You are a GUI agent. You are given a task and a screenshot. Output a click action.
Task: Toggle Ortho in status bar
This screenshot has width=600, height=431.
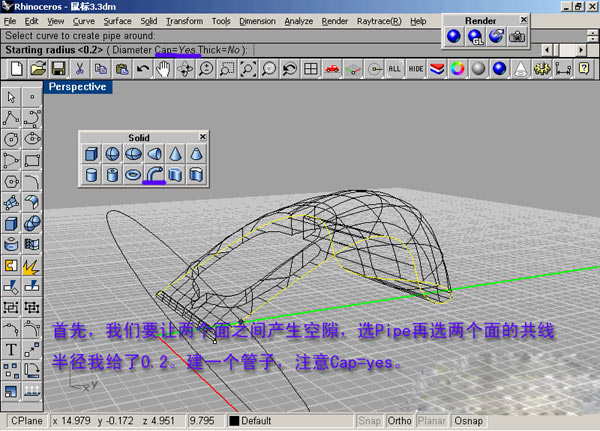pos(399,421)
